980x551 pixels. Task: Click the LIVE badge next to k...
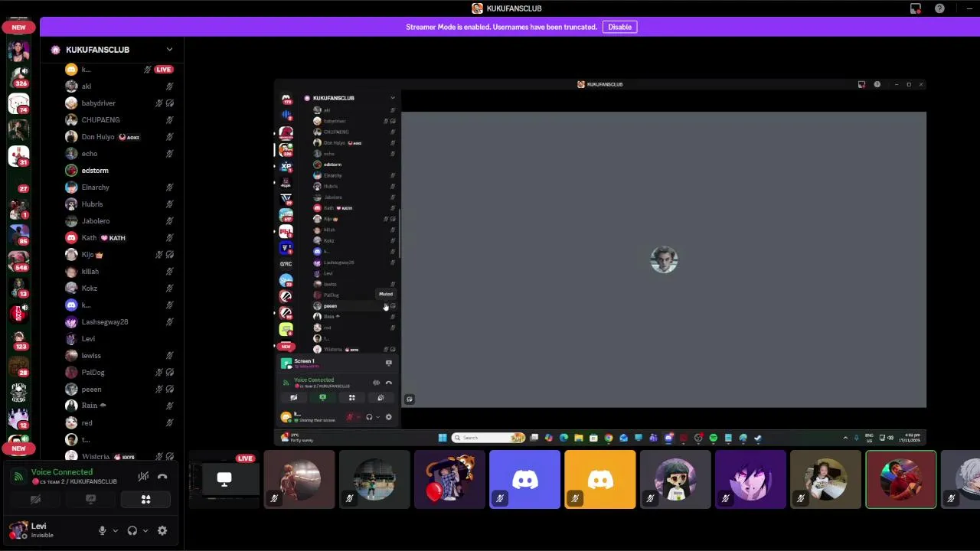click(x=163, y=70)
